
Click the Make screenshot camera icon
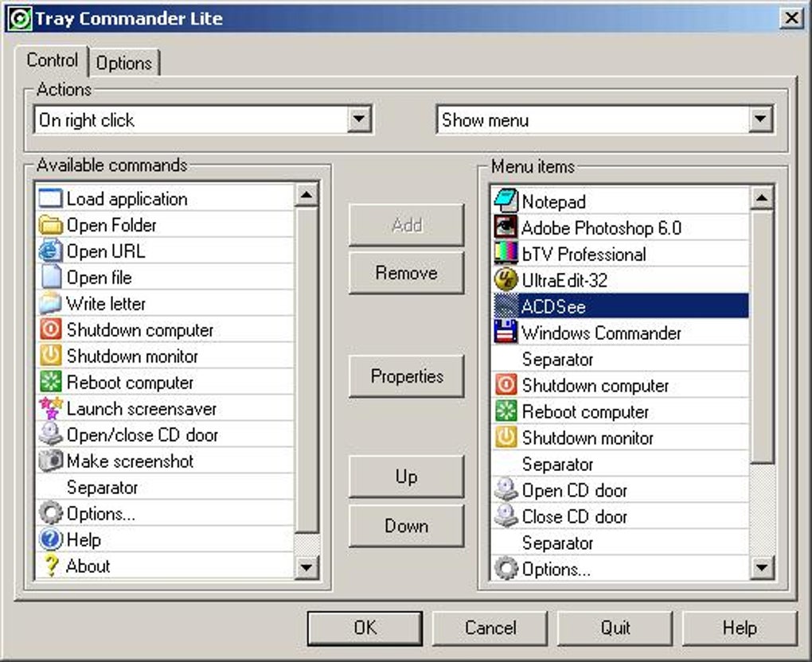pos(50,461)
